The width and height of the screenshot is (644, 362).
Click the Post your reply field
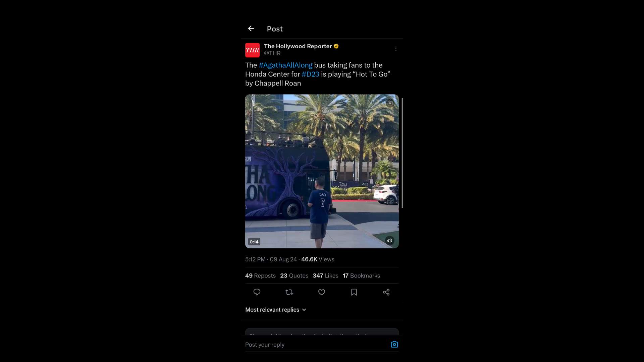coord(315,345)
